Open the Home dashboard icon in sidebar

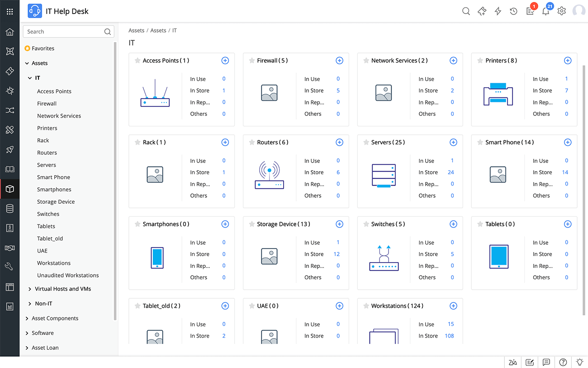(10, 32)
